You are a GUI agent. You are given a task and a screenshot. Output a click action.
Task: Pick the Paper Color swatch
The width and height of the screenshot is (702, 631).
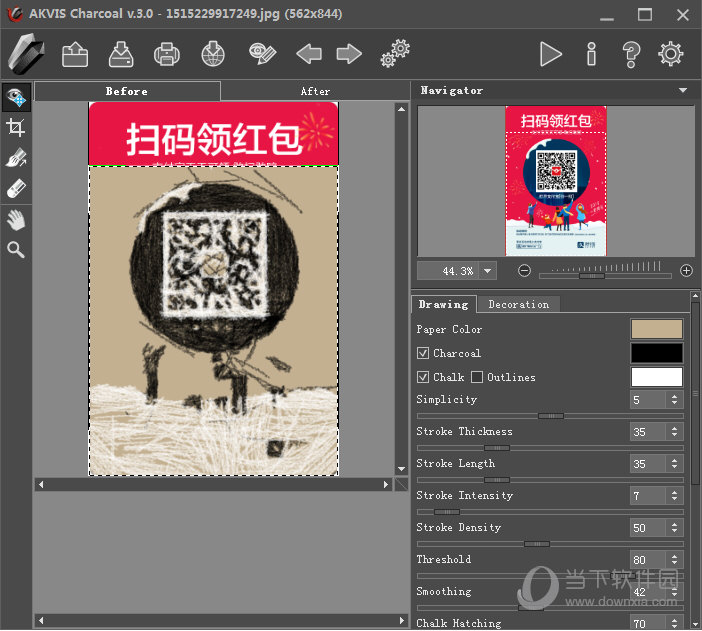click(x=656, y=329)
